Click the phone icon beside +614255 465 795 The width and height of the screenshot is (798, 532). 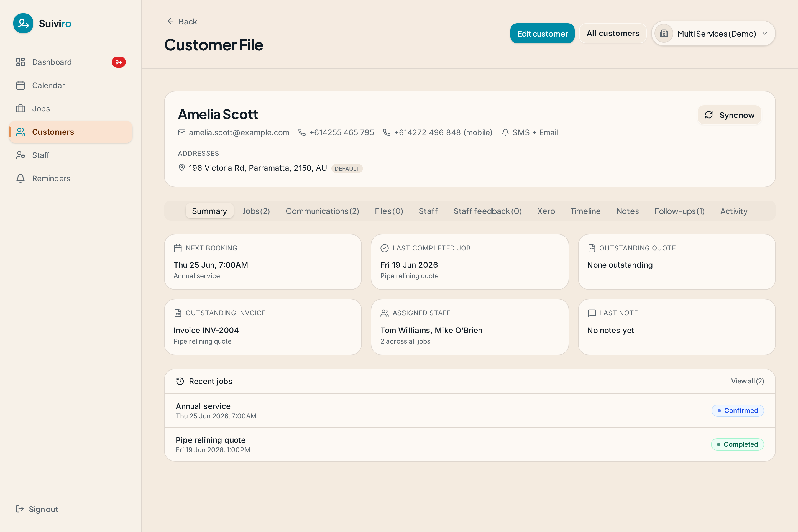[x=302, y=132]
